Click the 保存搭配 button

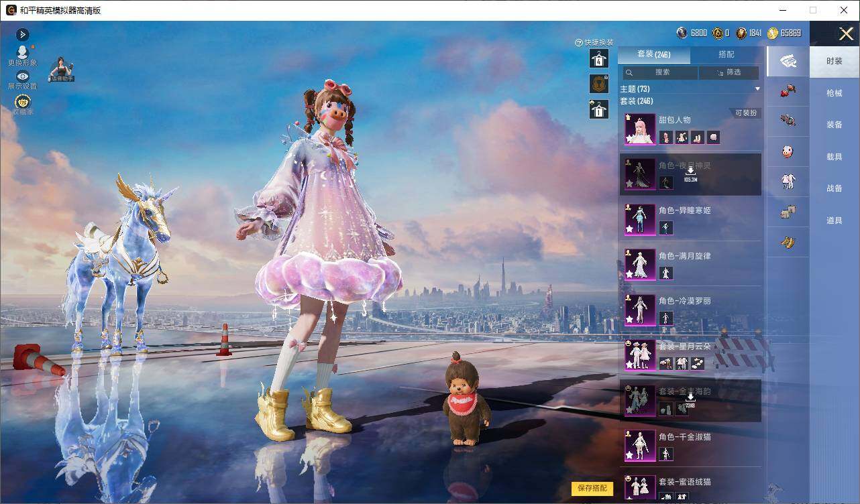592,489
